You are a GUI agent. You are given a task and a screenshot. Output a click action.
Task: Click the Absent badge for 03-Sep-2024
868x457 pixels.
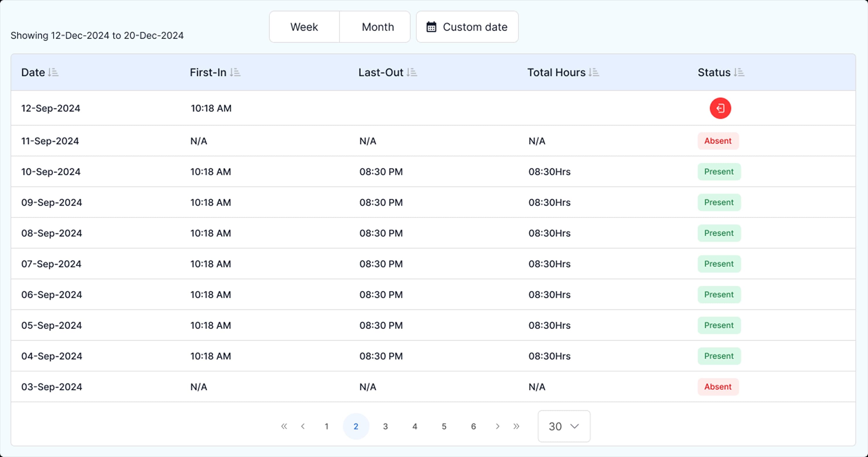click(718, 387)
